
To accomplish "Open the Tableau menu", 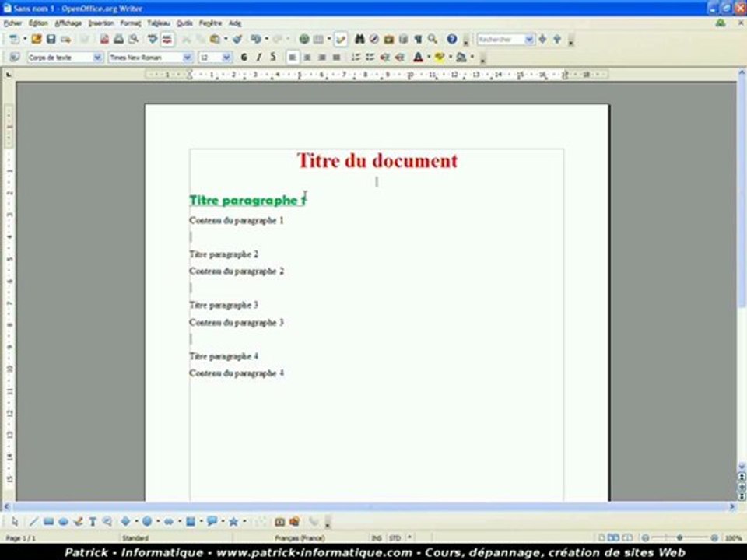I will click(x=158, y=23).
